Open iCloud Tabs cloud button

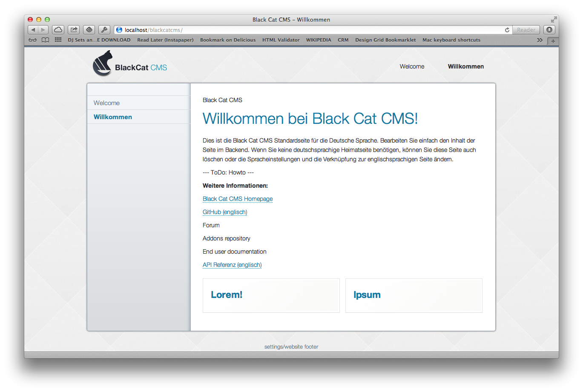coord(58,30)
